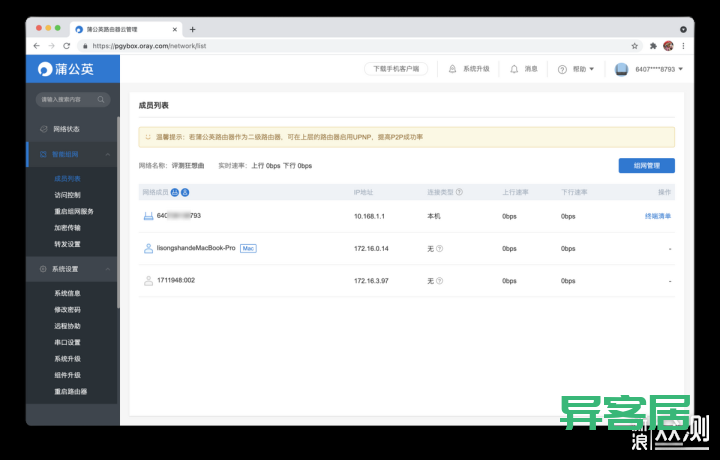Click the network name 评测狂想曲
The height and width of the screenshot is (460, 720).
click(x=188, y=166)
